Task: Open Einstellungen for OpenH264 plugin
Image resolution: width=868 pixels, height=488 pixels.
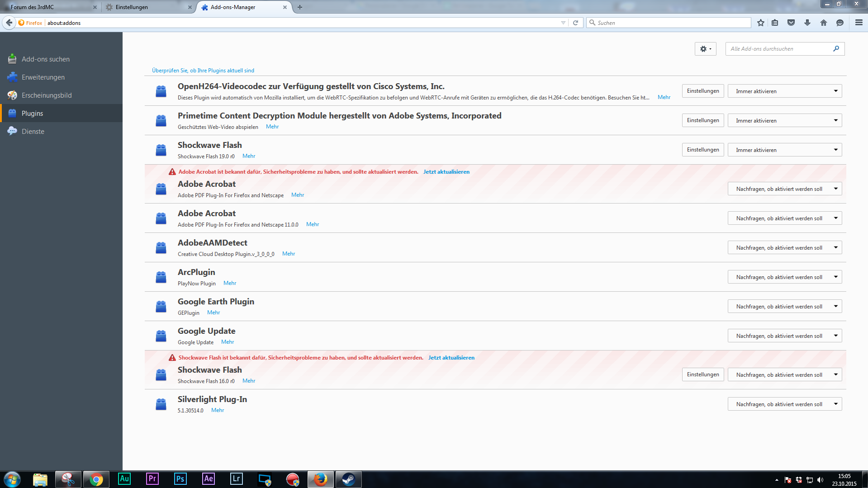Action: (703, 91)
